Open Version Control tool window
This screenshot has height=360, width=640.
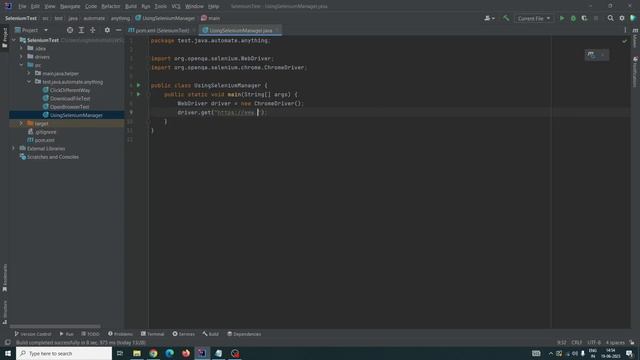33,334
